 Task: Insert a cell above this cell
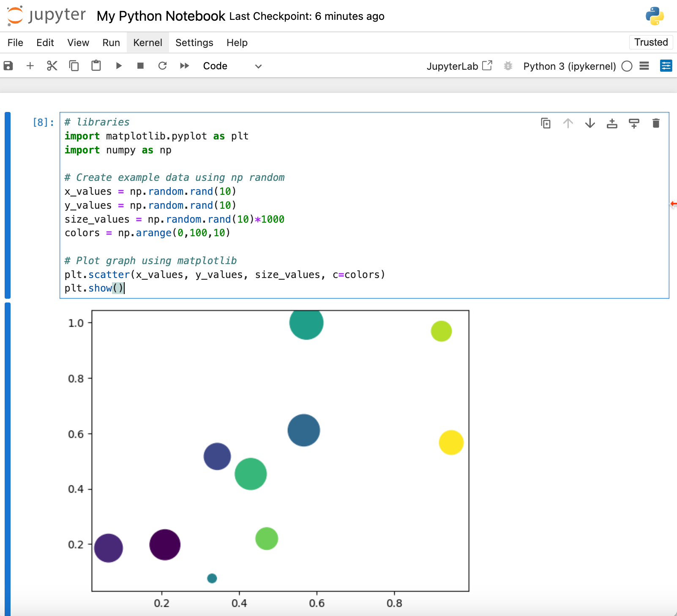click(612, 123)
